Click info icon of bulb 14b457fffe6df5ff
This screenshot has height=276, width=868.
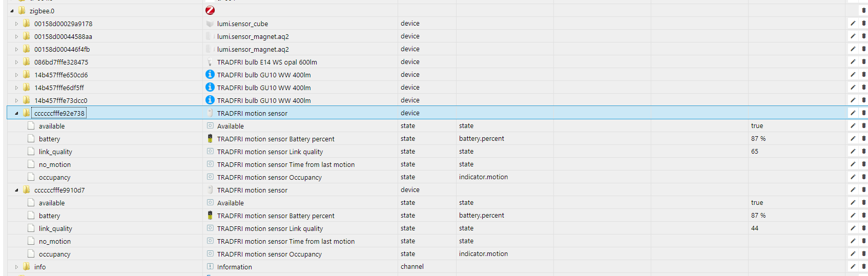pyautogui.click(x=210, y=87)
